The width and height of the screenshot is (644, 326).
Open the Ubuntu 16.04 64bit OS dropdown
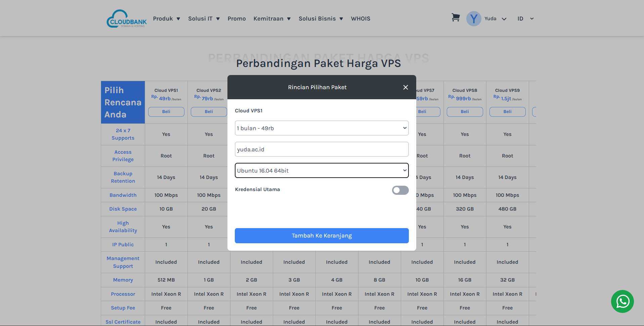click(x=321, y=171)
